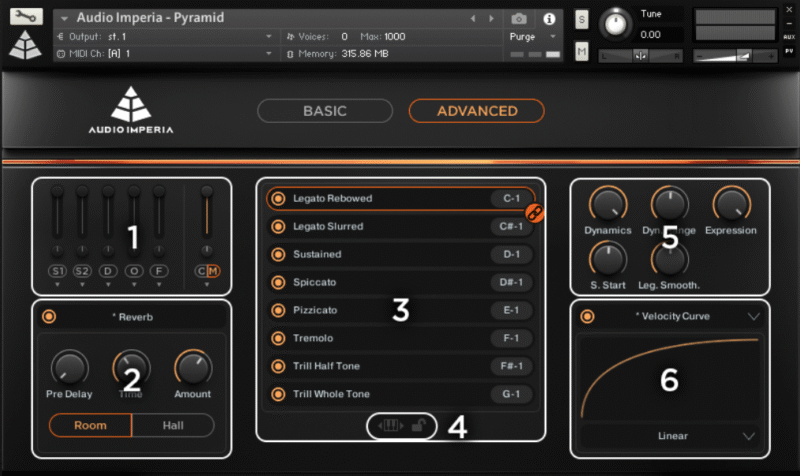Toggle the Reverb power button
Screen dimensions: 800x476
tap(49, 317)
